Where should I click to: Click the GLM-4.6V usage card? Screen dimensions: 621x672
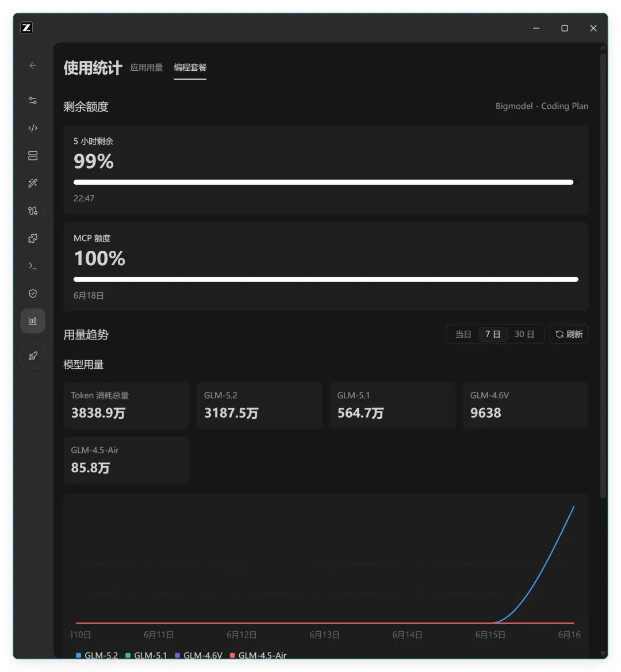[526, 405]
